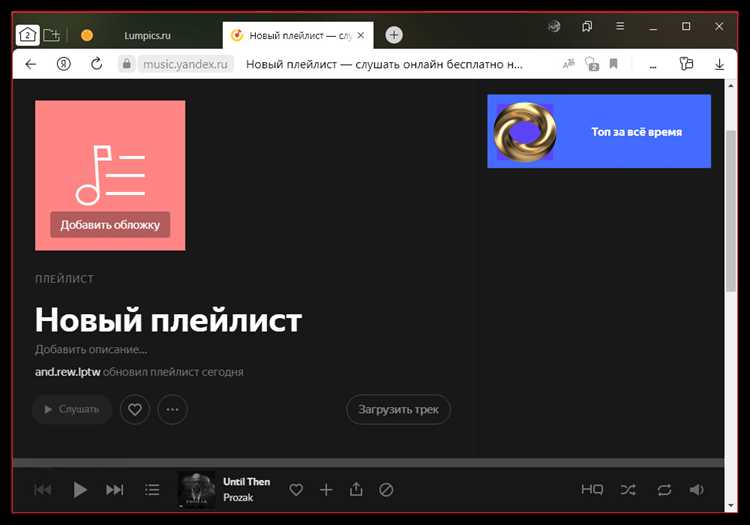Play the current track in player bar
This screenshot has height=525, width=750.
coord(79,490)
